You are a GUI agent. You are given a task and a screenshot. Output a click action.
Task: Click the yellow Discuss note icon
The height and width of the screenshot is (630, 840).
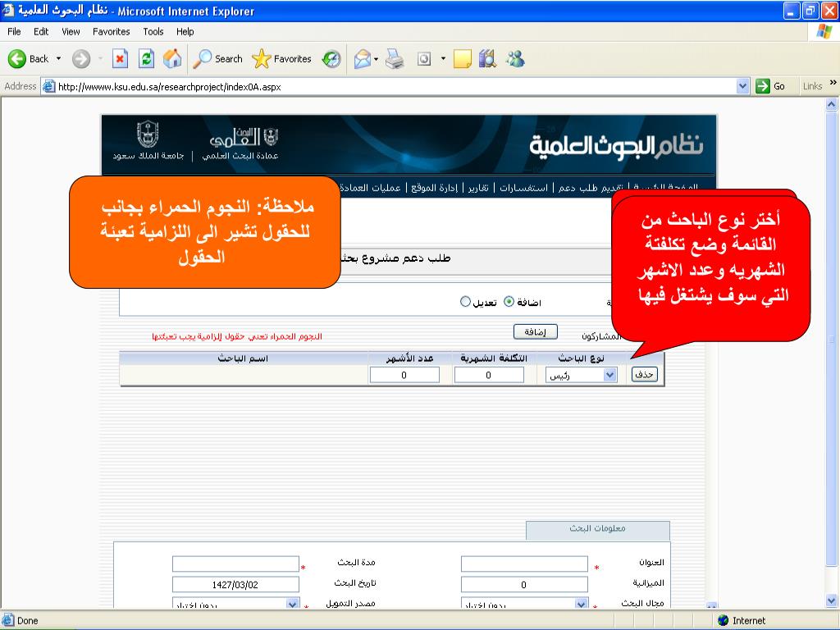[x=463, y=59]
